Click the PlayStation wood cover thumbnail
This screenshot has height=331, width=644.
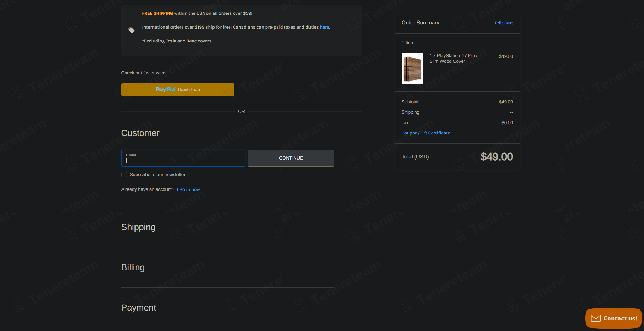point(412,68)
